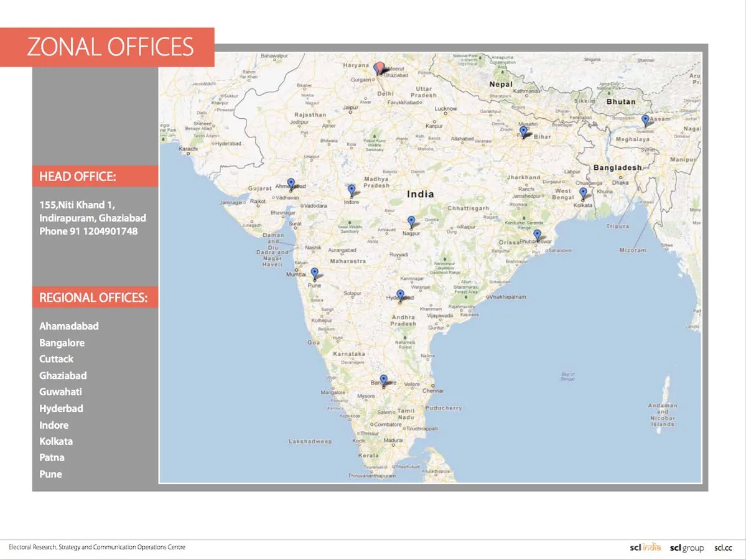This screenshot has height=560, width=746.
Task: Click Kolkata in the regional offices list
Action: pyautogui.click(x=56, y=442)
